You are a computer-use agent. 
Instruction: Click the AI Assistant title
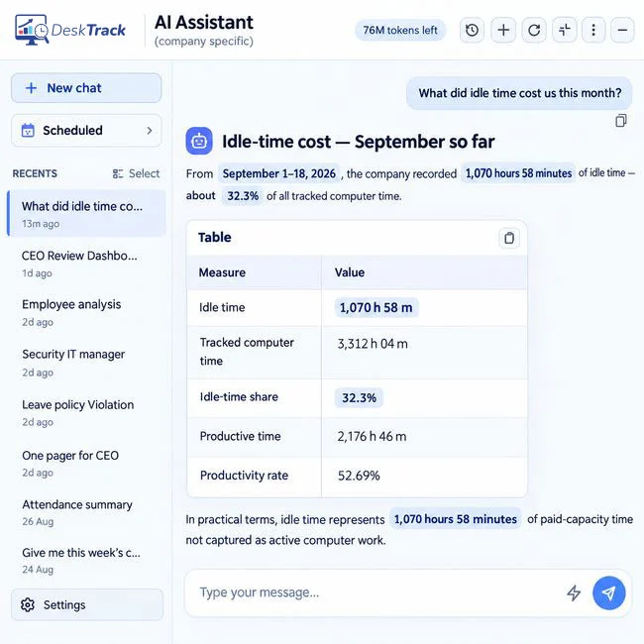point(204,22)
